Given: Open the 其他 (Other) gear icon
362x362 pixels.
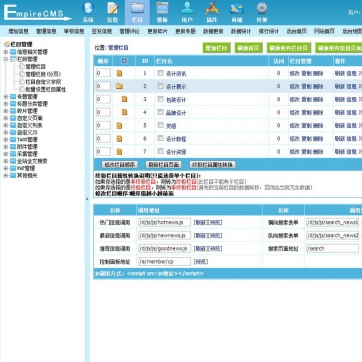Looking at the screenshot, I should click(x=262, y=8).
